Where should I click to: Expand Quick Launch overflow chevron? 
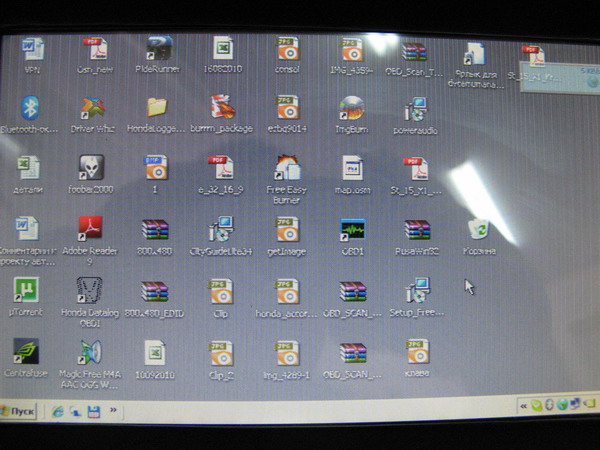point(113,410)
